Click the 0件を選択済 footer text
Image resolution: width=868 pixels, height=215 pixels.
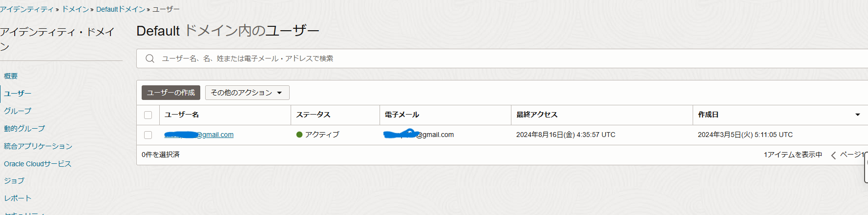tap(161, 155)
